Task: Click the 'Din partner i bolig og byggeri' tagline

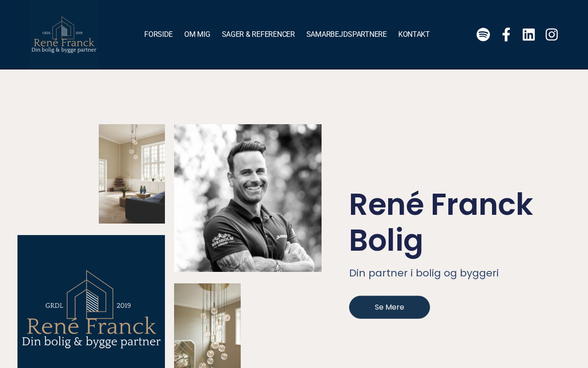Action: point(424,273)
